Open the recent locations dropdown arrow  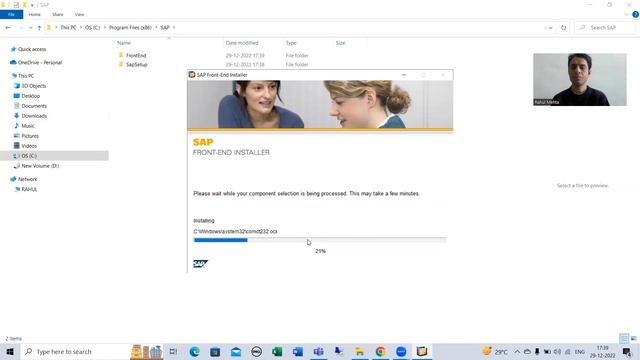point(30,28)
